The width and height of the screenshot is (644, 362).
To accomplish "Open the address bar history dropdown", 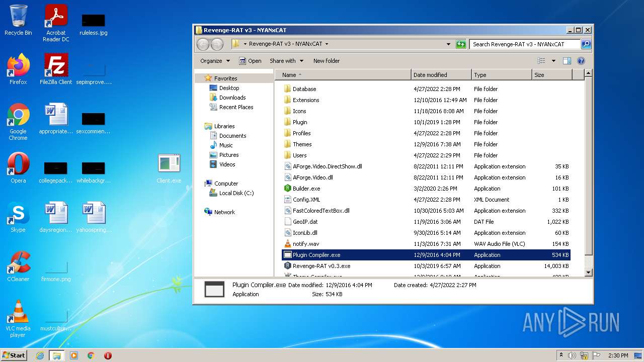I will [448, 44].
